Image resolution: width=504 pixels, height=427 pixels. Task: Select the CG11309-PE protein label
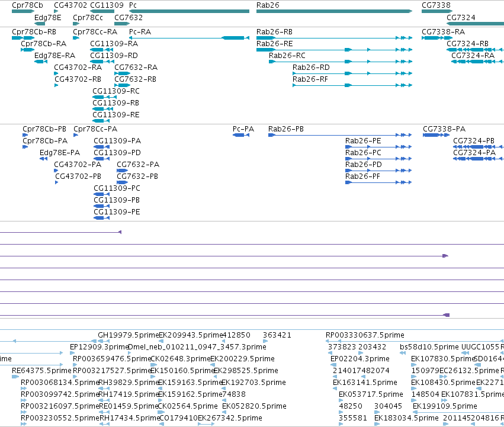tap(117, 212)
